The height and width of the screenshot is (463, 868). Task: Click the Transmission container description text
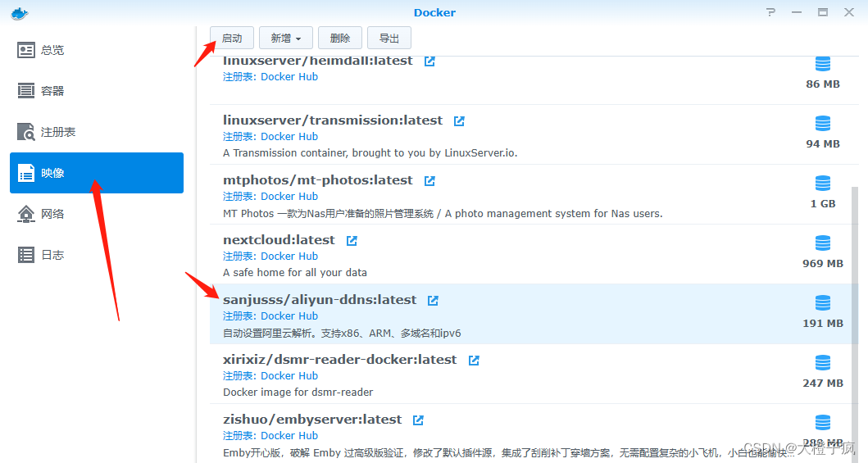click(370, 153)
